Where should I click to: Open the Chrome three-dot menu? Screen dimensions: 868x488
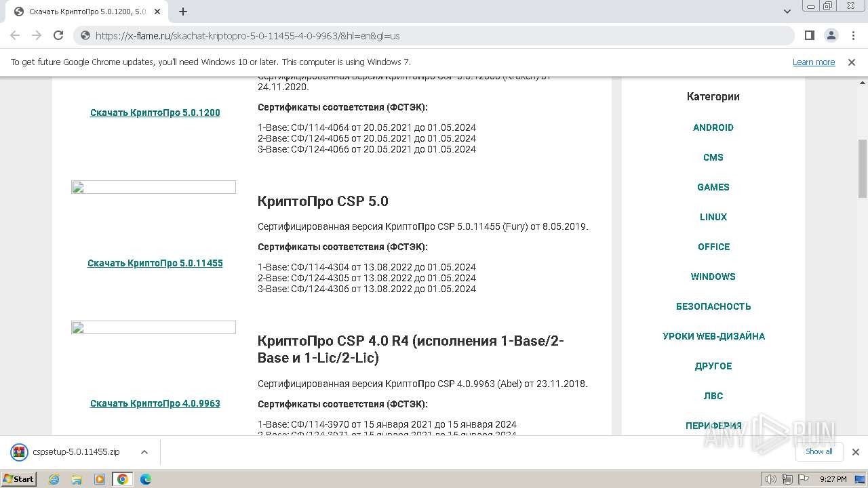[852, 35]
